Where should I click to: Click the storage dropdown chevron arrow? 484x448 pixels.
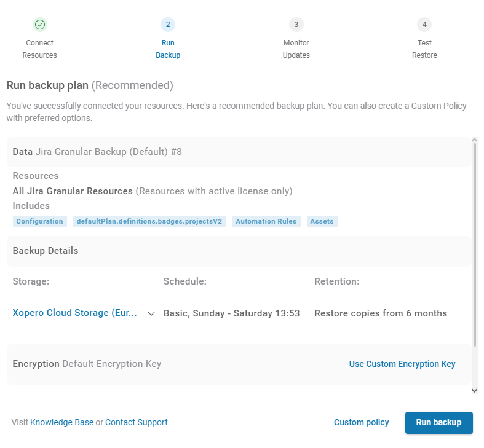[x=151, y=313]
